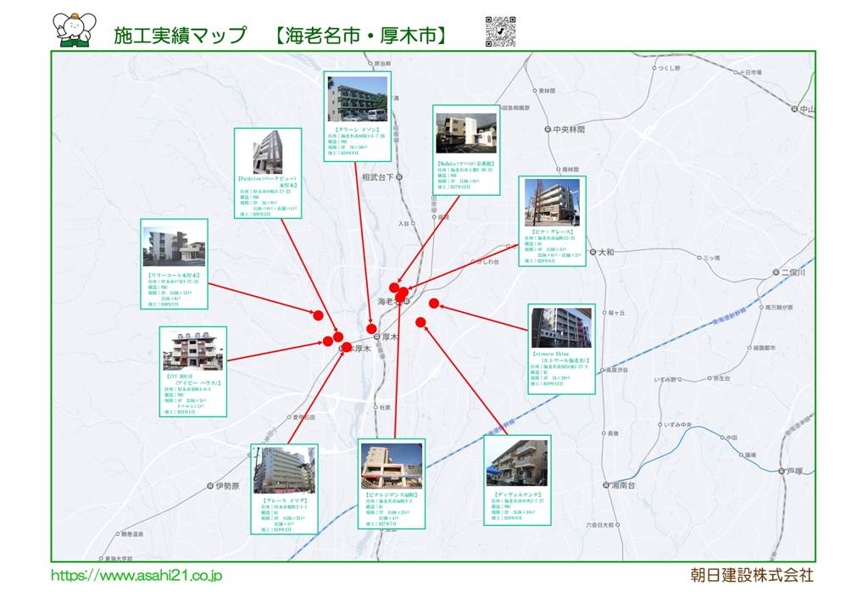
Task: Click the QR code beside the title
Action: tap(500, 31)
